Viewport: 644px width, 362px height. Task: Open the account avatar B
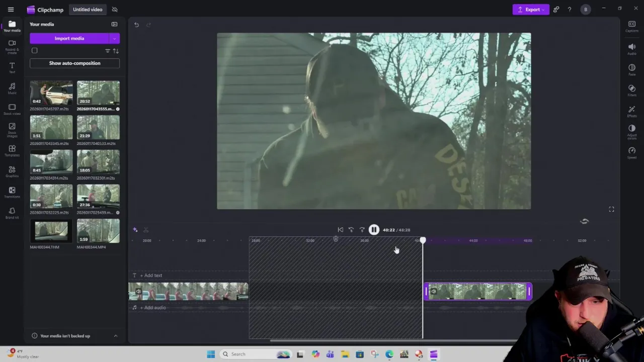click(585, 10)
